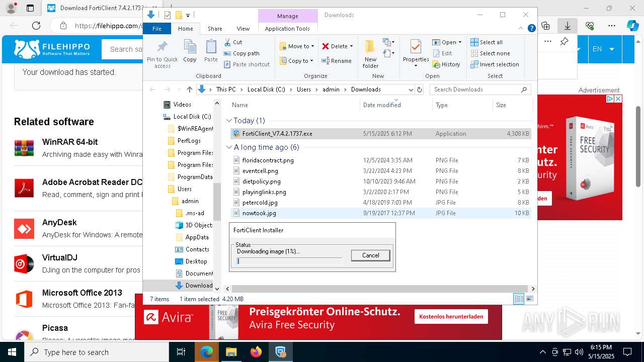Click the horizontal scrollbar in file list
This screenshot has height=362, width=644.
tap(380, 289)
